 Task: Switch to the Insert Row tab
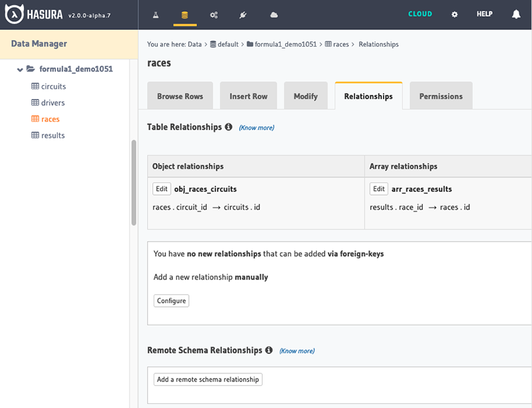coord(248,96)
